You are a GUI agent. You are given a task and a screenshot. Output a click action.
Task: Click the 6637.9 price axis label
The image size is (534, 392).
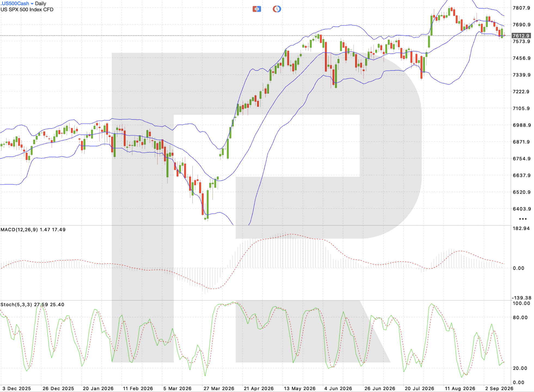coord(521,175)
